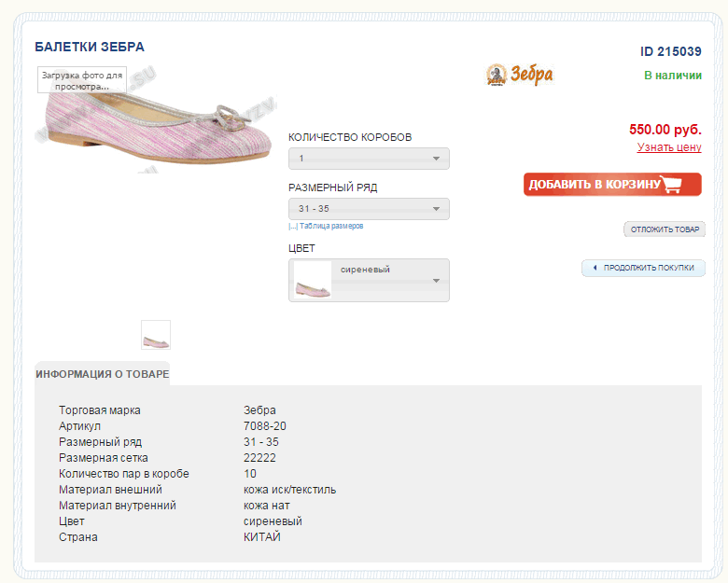Follow the Узнать цену link

669,147
